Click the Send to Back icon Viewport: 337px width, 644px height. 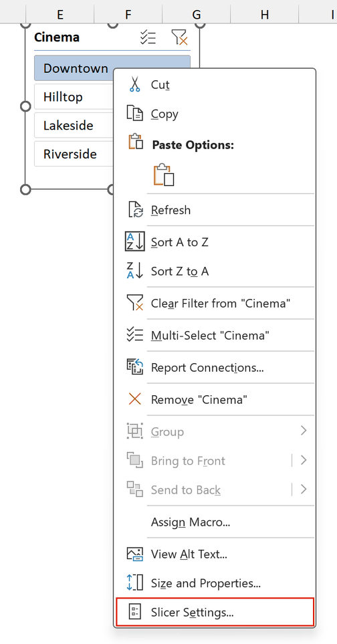coord(134,489)
